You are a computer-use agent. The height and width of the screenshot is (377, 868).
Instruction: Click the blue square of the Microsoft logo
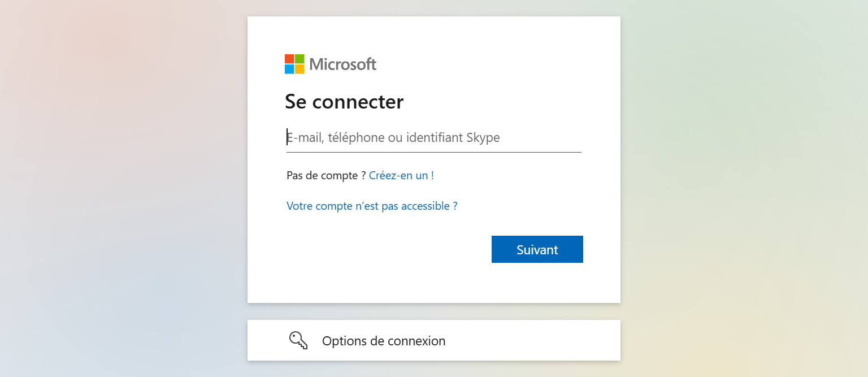coord(289,69)
